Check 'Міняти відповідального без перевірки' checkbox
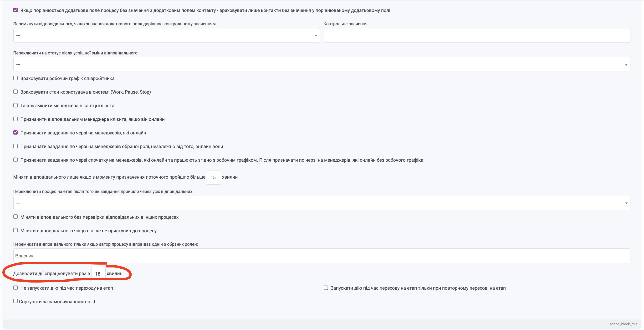The width and height of the screenshot is (644, 330). click(x=15, y=217)
